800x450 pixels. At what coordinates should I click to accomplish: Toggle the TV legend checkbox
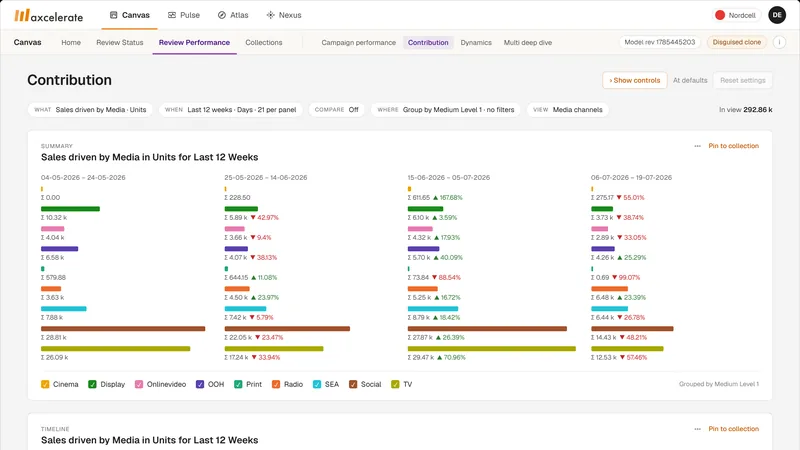point(395,384)
